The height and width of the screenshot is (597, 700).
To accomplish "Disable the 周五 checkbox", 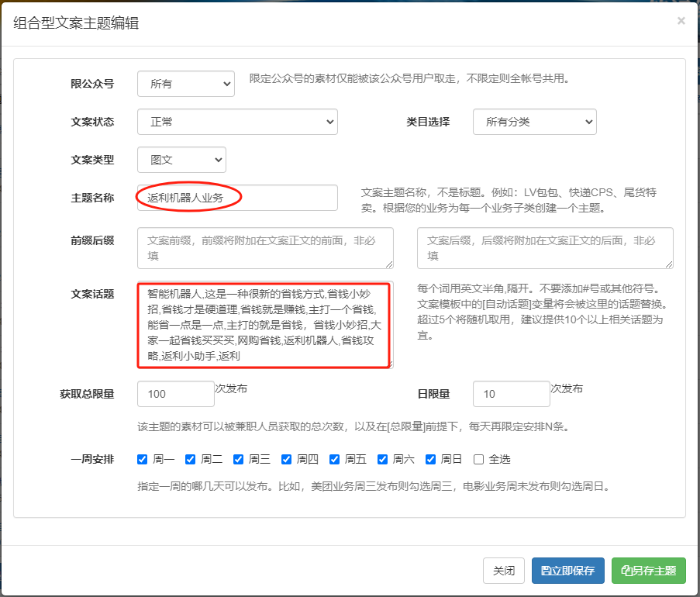I will click(x=334, y=460).
